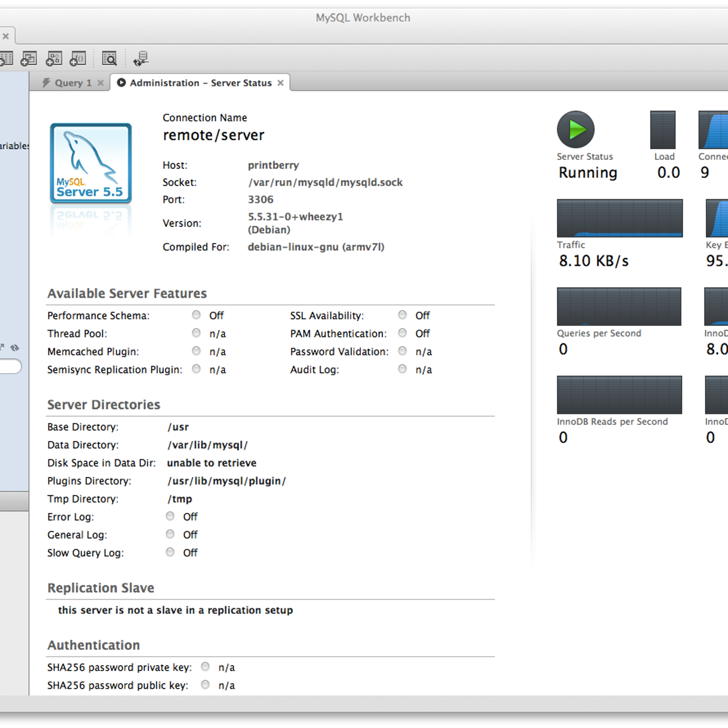Screen dimensions: 728x728
Task: Click the not a slave replication message
Action: coord(176,610)
